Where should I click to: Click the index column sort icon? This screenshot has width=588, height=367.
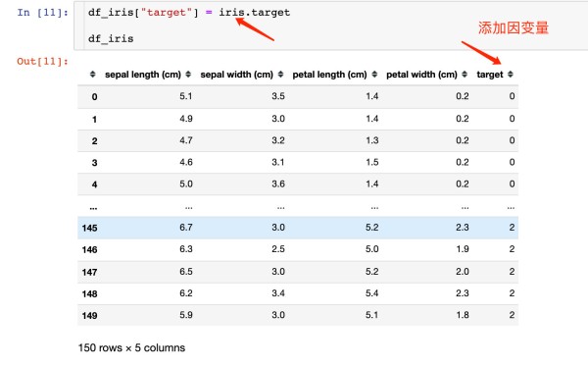[93, 75]
